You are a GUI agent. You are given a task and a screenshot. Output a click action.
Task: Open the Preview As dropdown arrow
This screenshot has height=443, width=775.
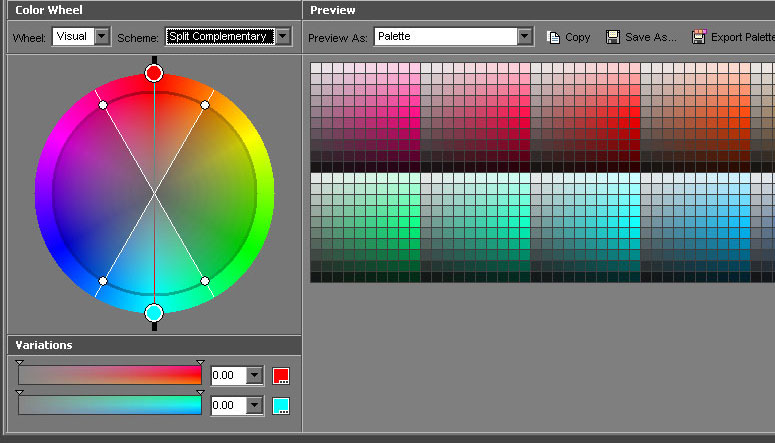tap(525, 36)
